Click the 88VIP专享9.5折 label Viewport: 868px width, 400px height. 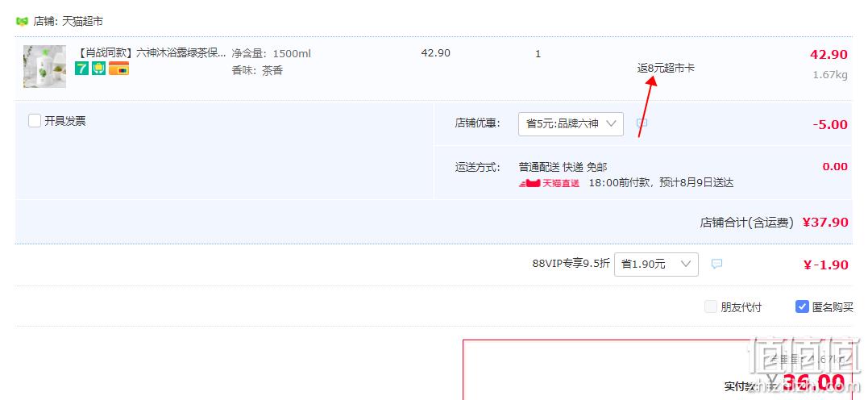571,263
